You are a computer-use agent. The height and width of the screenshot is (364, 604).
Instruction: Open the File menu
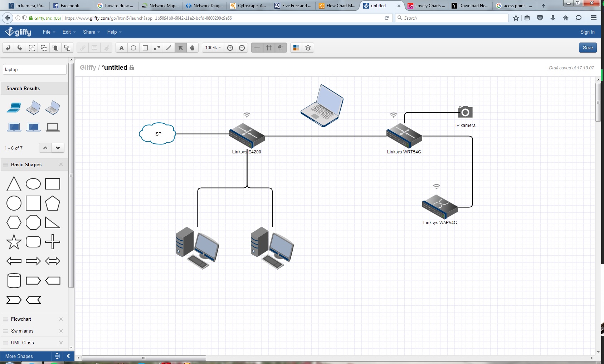[x=49, y=32]
